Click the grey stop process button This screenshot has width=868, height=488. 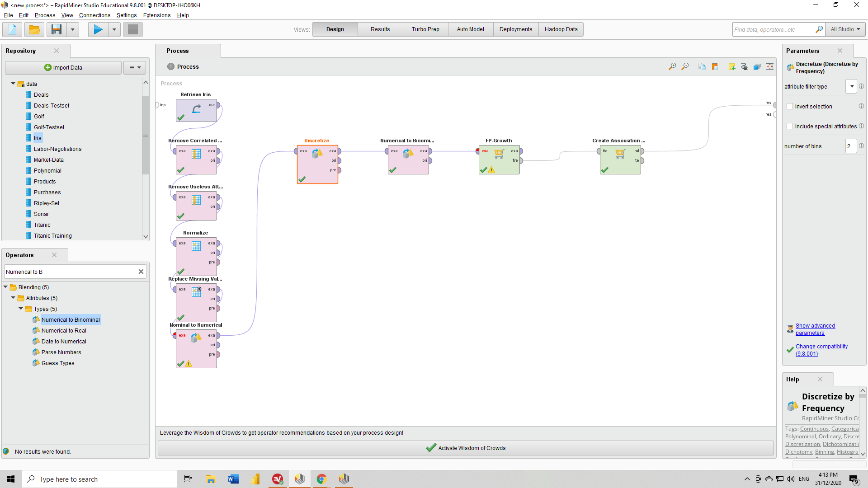coord(133,30)
